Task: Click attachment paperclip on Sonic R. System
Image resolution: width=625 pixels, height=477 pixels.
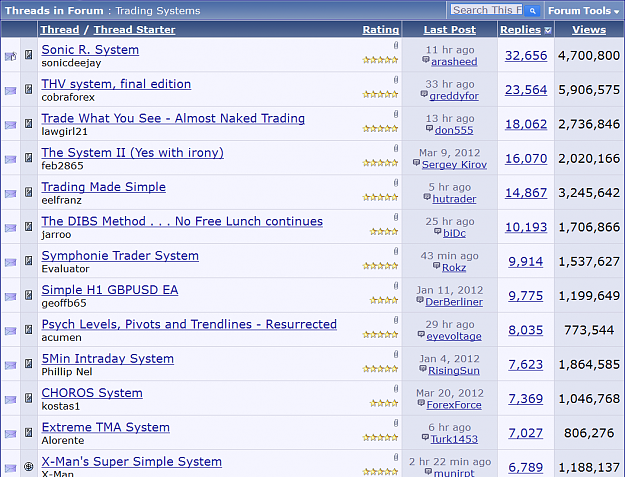Action: (x=396, y=45)
